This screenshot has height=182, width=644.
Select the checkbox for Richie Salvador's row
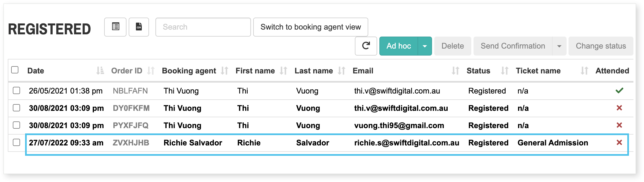(17, 143)
